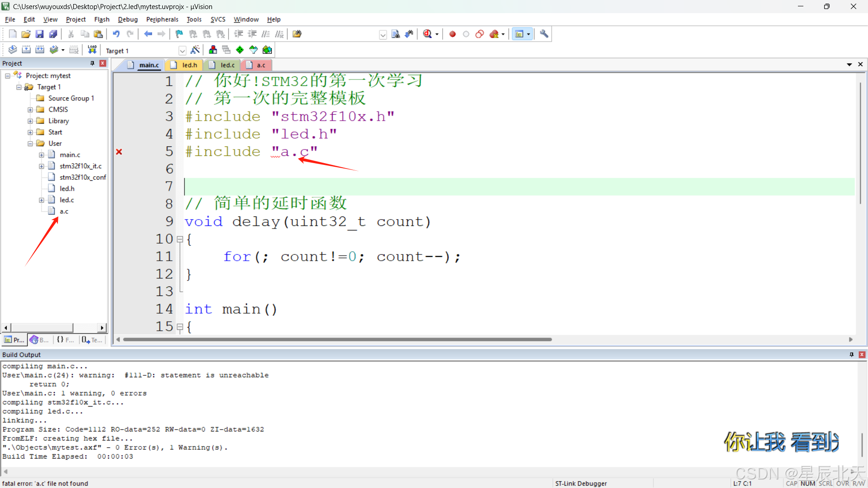
Task: Collapse the User folder
Action: tap(30, 144)
